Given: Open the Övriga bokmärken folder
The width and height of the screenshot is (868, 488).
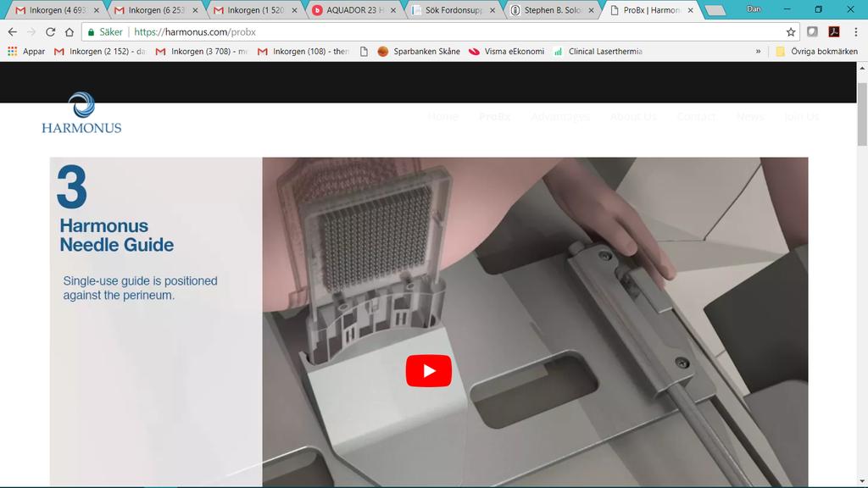Looking at the screenshot, I should tap(816, 52).
